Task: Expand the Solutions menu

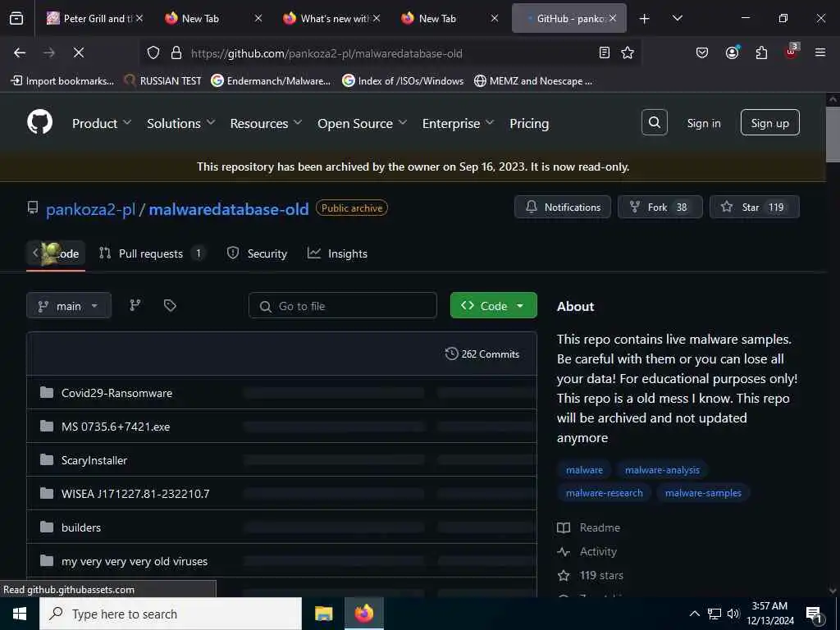Action: tap(181, 123)
